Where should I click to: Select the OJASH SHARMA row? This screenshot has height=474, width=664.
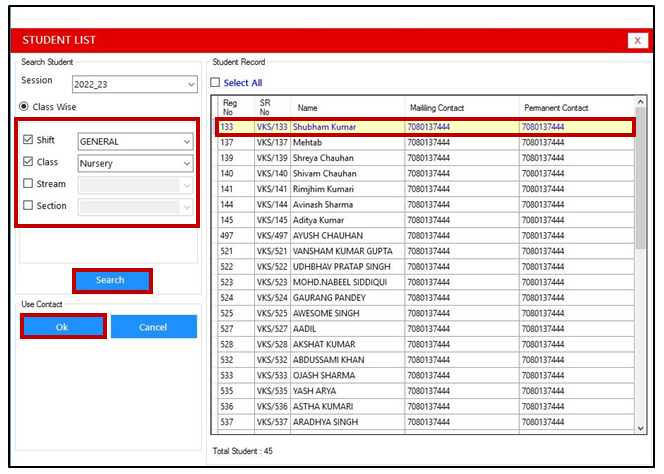[426, 375]
